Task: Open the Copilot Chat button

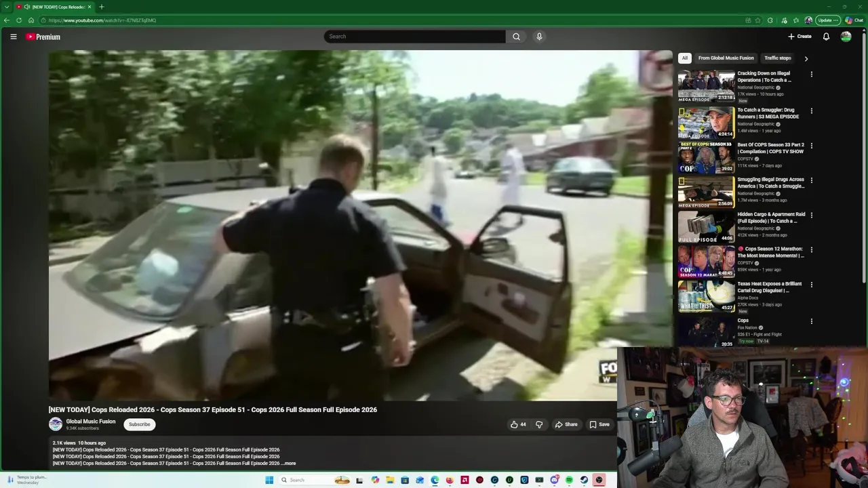Action: (854, 20)
